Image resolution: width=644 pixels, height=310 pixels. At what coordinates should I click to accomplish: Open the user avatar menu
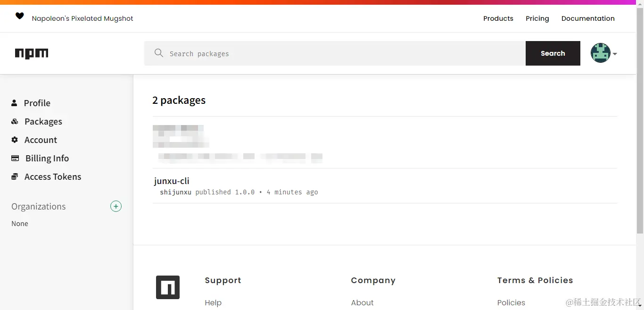tap(601, 53)
